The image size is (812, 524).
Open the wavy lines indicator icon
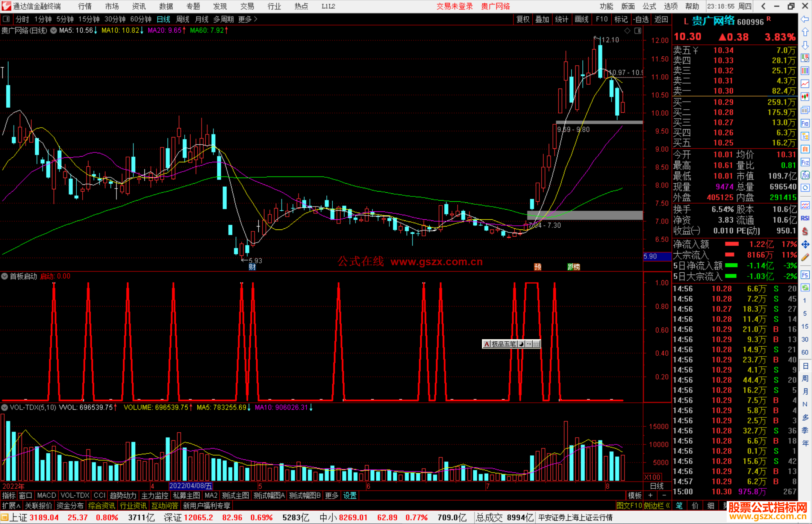click(805, 205)
